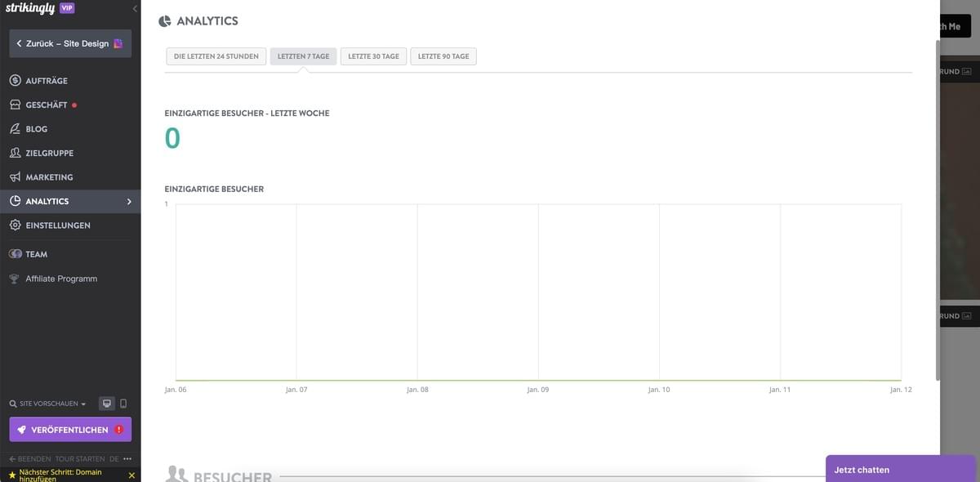Click the Aufträge dollar icon
The height and width of the screenshot is (482, 980).
(15, 81)
